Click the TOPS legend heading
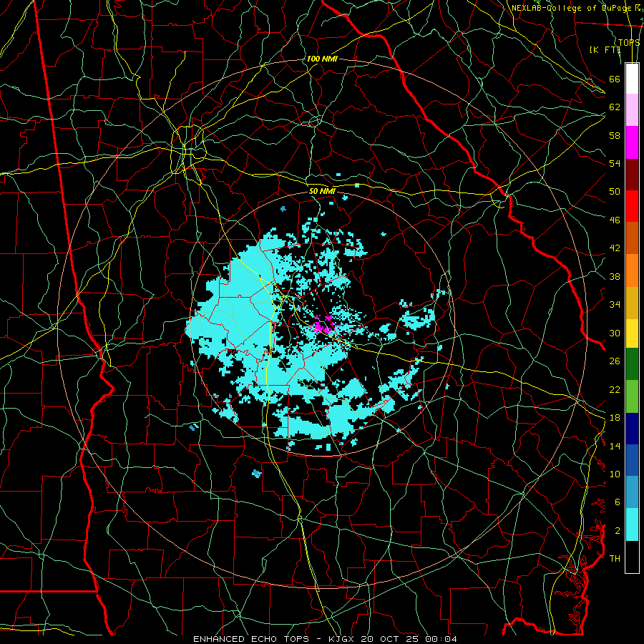This screenshot has height=644, width=644. tap(629, 43)
